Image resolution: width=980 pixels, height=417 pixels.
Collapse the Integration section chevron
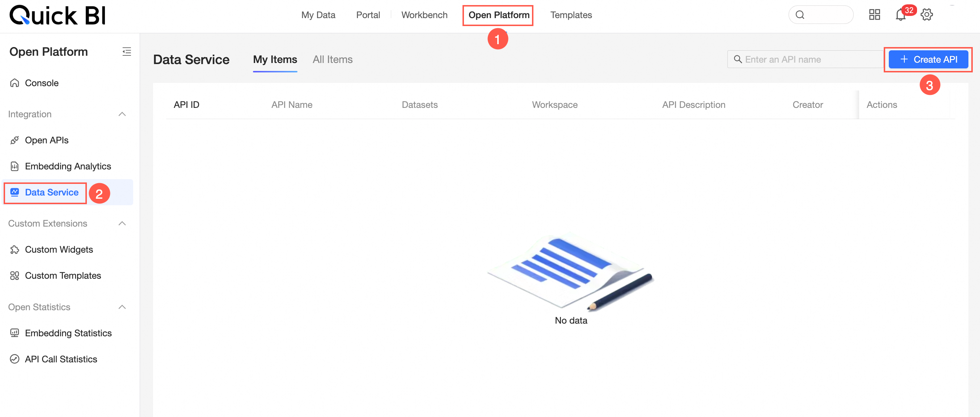(122, 114)
